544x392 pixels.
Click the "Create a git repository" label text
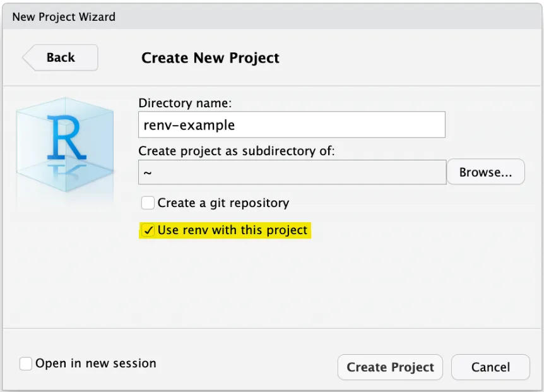(x=223, y=203)
